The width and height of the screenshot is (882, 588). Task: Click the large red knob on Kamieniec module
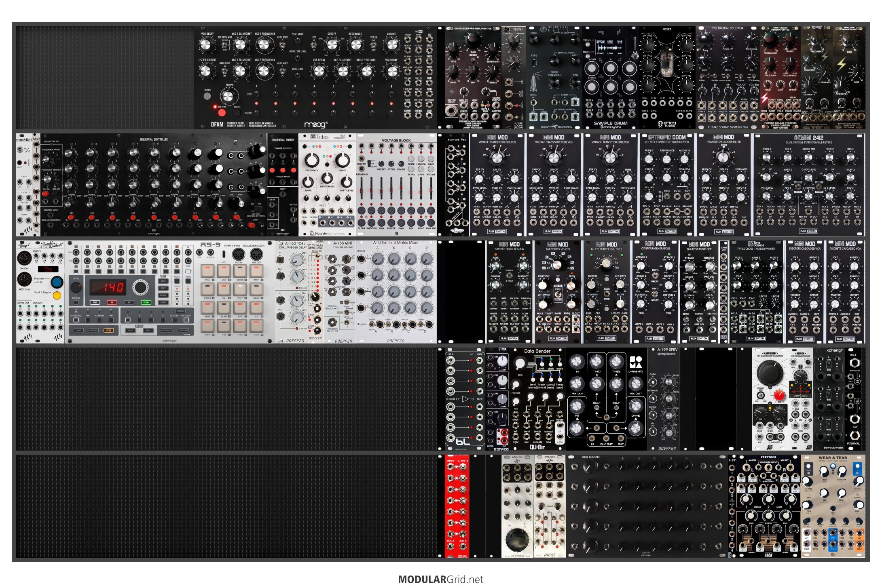coord(779,395)
